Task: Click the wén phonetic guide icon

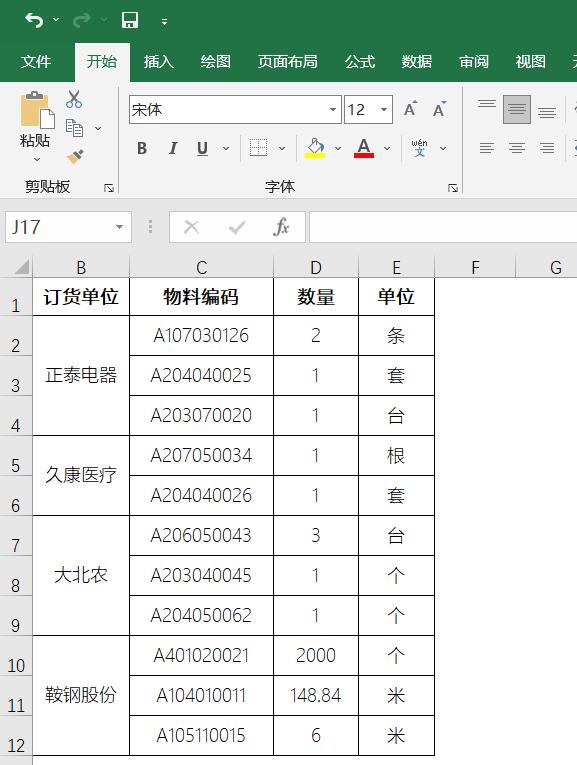Action: [419, 147]
